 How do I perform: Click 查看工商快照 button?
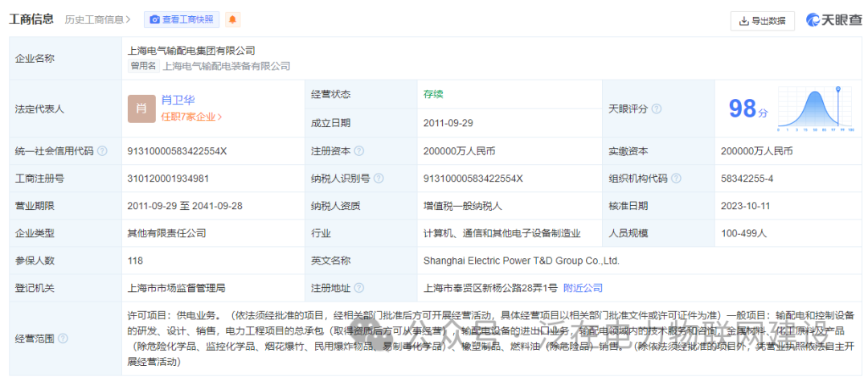click(182, 20)
